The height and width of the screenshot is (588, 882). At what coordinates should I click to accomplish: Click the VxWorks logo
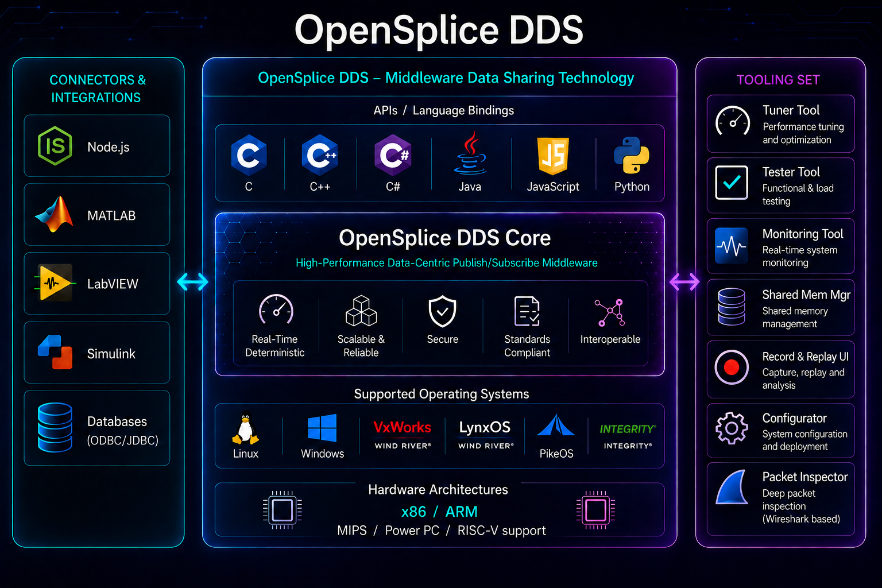[x=403, y=427]
